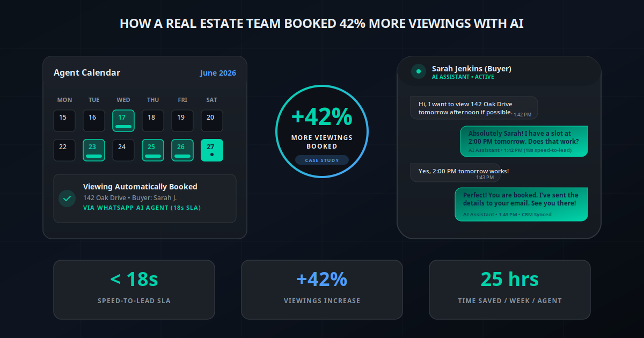Select June 20 calendar day
Viewport: 644px width, 338px height.
pos(212,121)
